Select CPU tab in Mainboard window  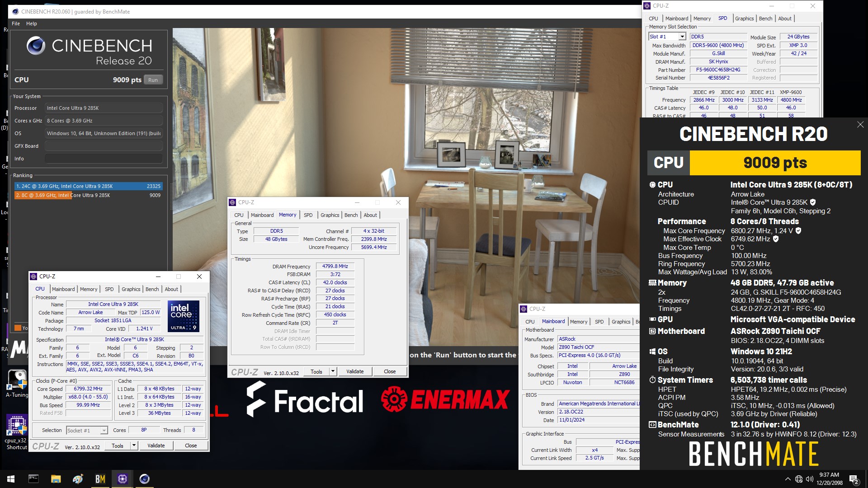530,322
